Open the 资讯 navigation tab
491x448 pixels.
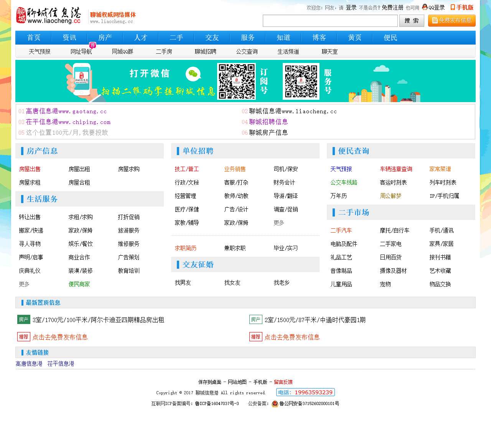coord(69,38)
